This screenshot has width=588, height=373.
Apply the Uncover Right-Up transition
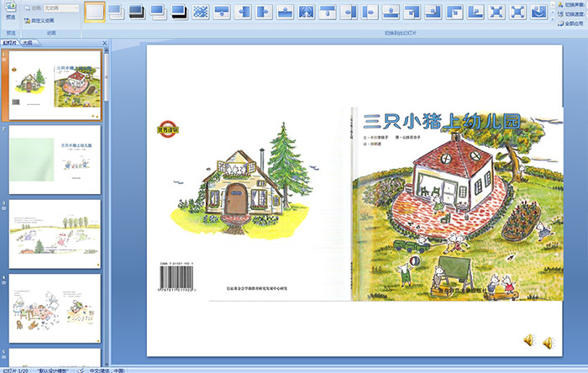[475, 12]
